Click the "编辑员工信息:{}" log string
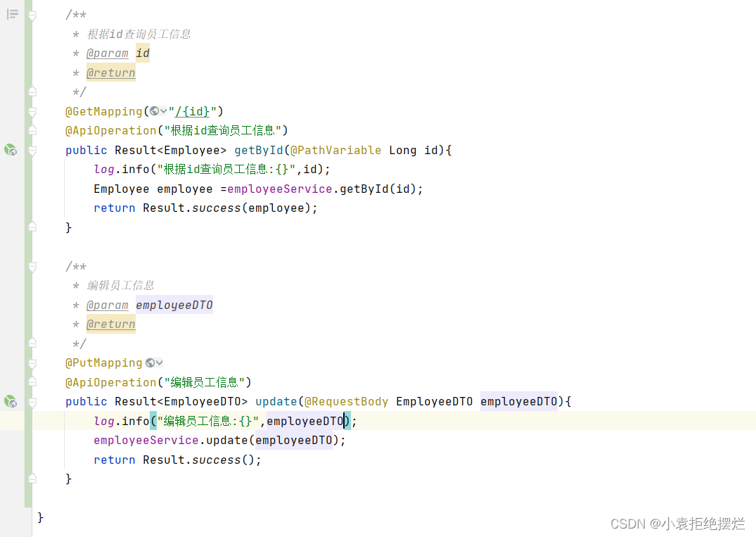This screenshot has height=537, width=756. click(x=208, y=421)
